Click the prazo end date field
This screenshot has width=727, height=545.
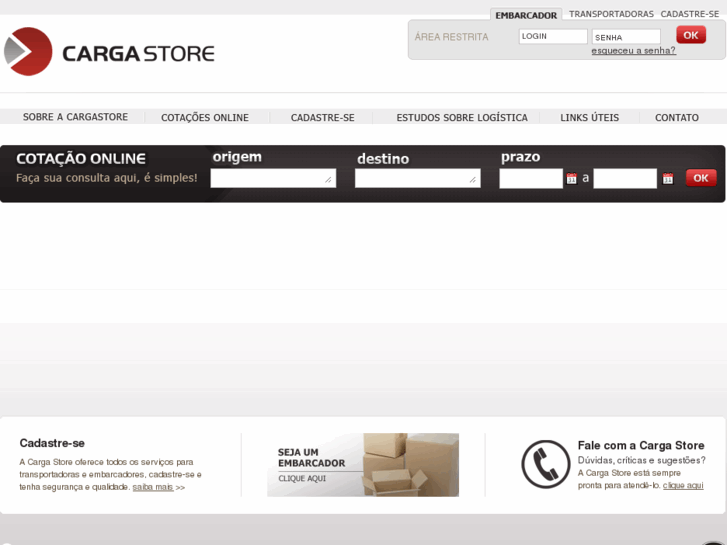pyautogui.click(x=625, y=179)
